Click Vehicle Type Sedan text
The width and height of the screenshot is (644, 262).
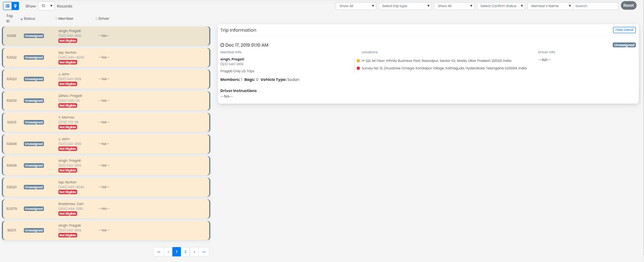tap(280, 80)
